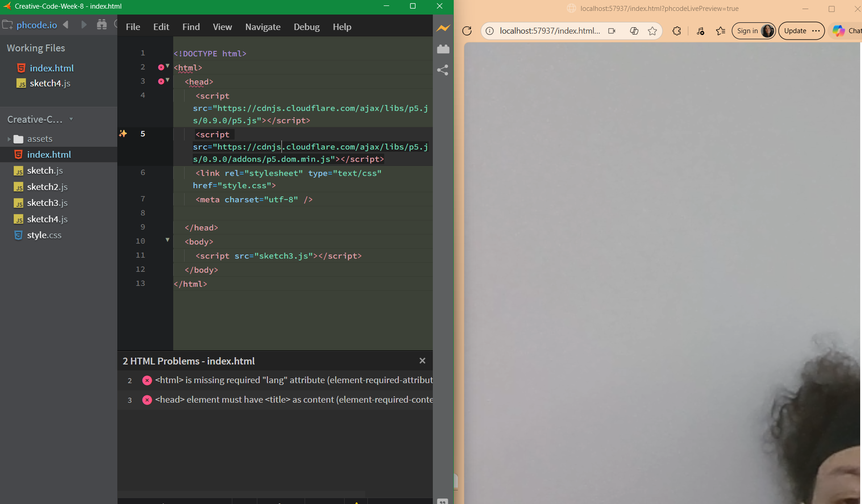
Task: Refresh the browser preview page
Action: [467, 31]
